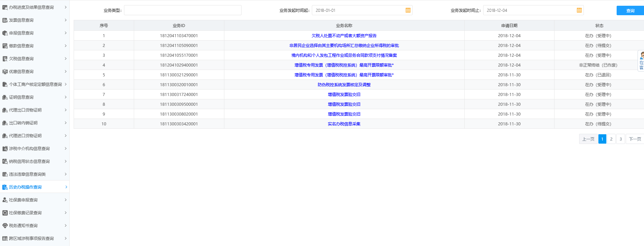Click the 社保缴费记录查询 magnifier icon
644x246 pixels.
coord(5,213)
